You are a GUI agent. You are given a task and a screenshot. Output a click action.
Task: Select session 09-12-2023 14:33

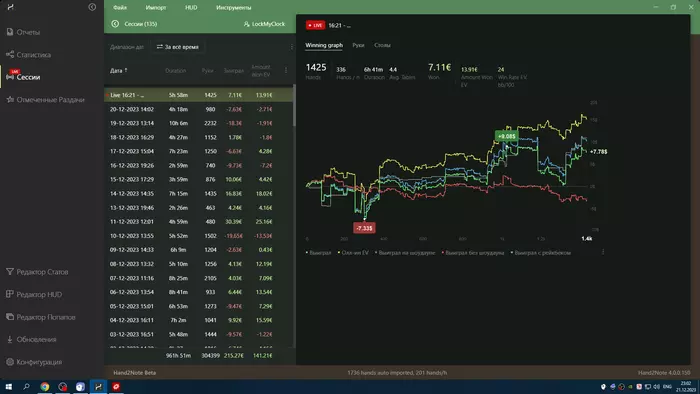tap(199, 250)
